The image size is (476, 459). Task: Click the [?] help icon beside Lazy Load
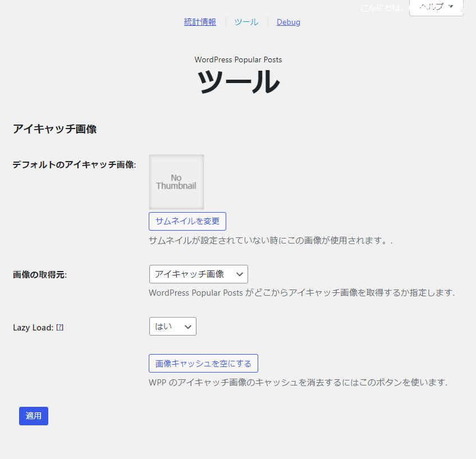coord(60,328)
